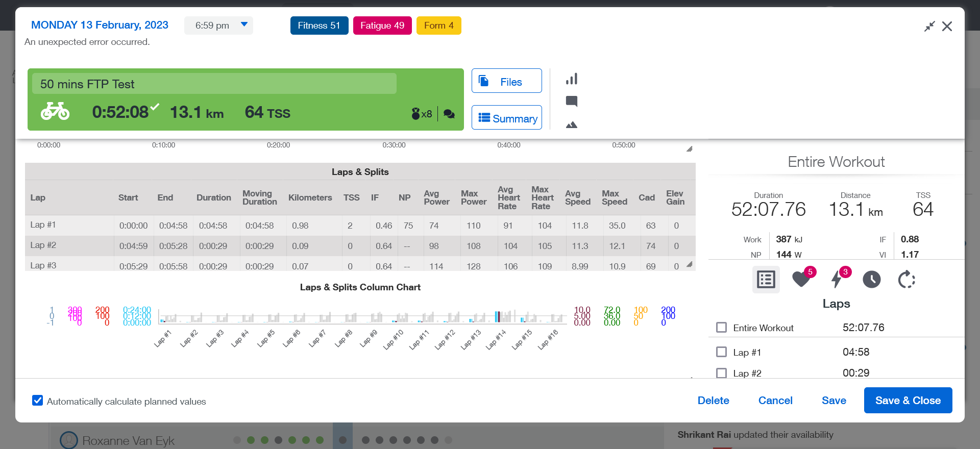Image resolution: width=980 pixels, height=449 pixels.
Task: Click the Cad column header
Action: 646,197
